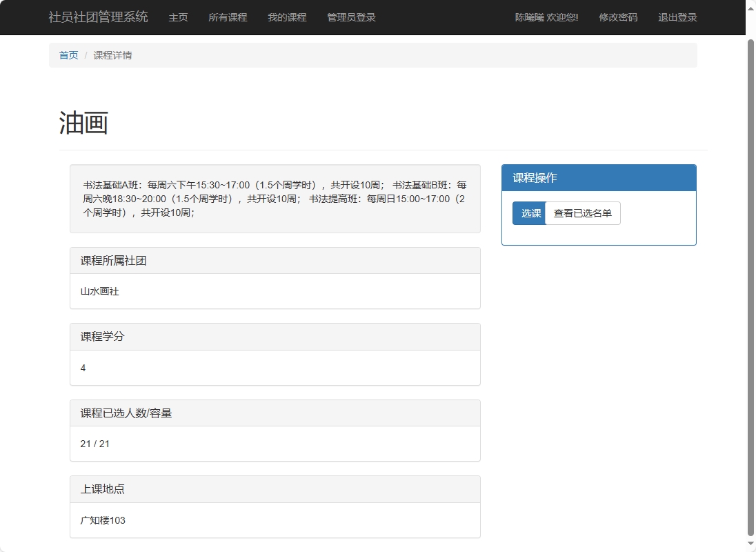
Task: Click the 课程学分 section header
Action: click(x=98, y=336)
